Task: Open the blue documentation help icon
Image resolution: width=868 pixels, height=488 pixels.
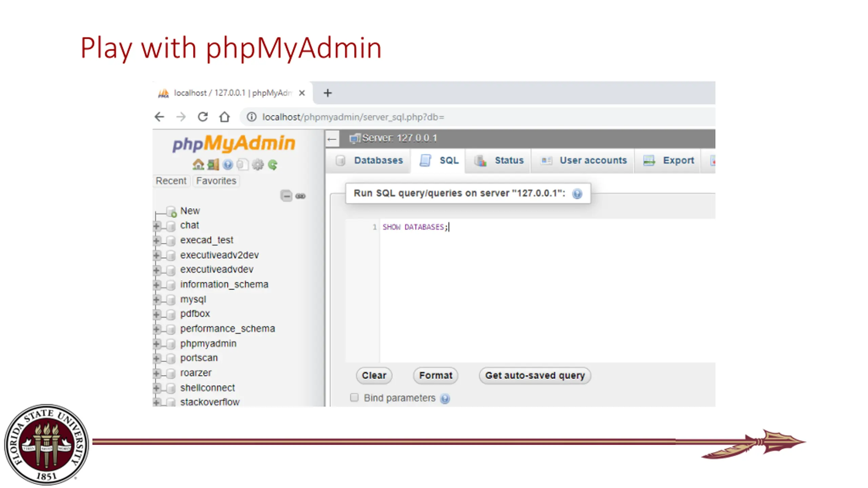Action: (x=228, y=165)
